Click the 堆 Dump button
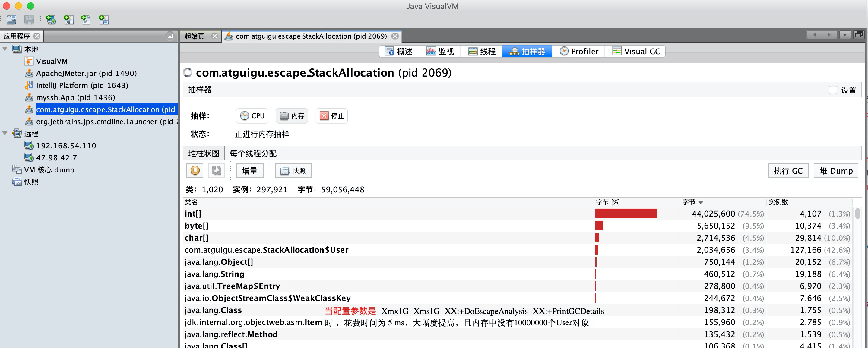The width and height of the screenshot is (868, 348). [836, 171]
